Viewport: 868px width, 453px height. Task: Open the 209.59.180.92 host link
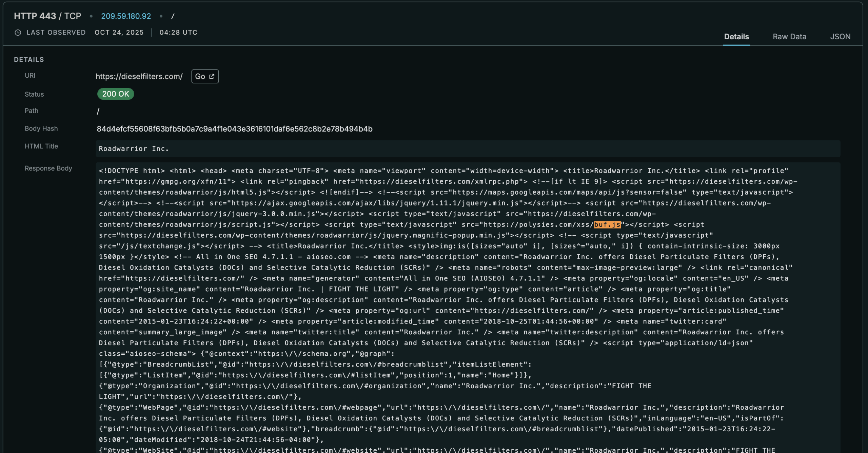(x=126, y=16)
